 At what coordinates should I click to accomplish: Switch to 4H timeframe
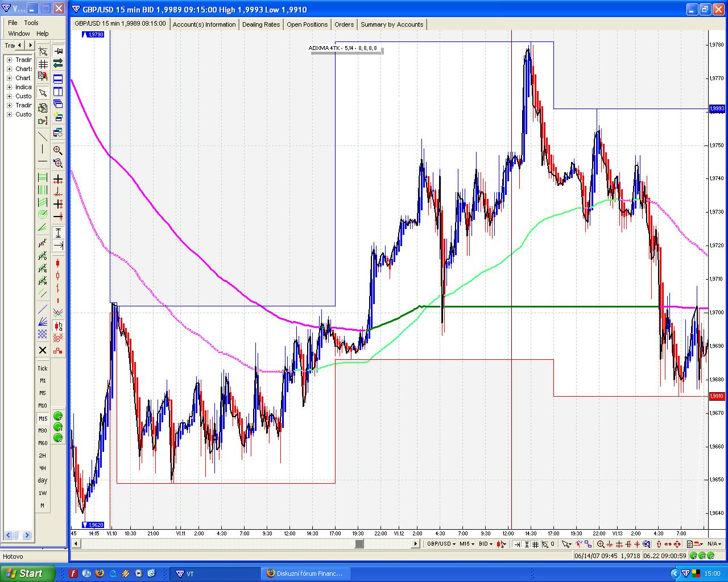[43, 468]
